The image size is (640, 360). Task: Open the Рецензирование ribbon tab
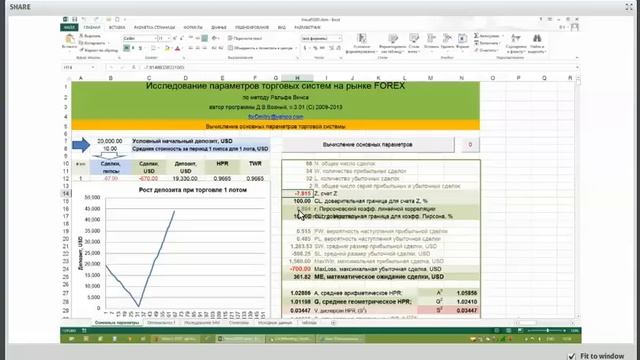tap(252, 27)
